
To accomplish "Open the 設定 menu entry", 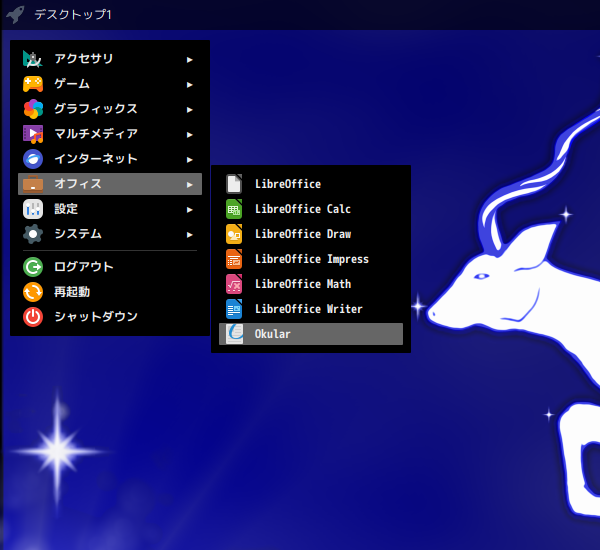I will tap(110, 209).
